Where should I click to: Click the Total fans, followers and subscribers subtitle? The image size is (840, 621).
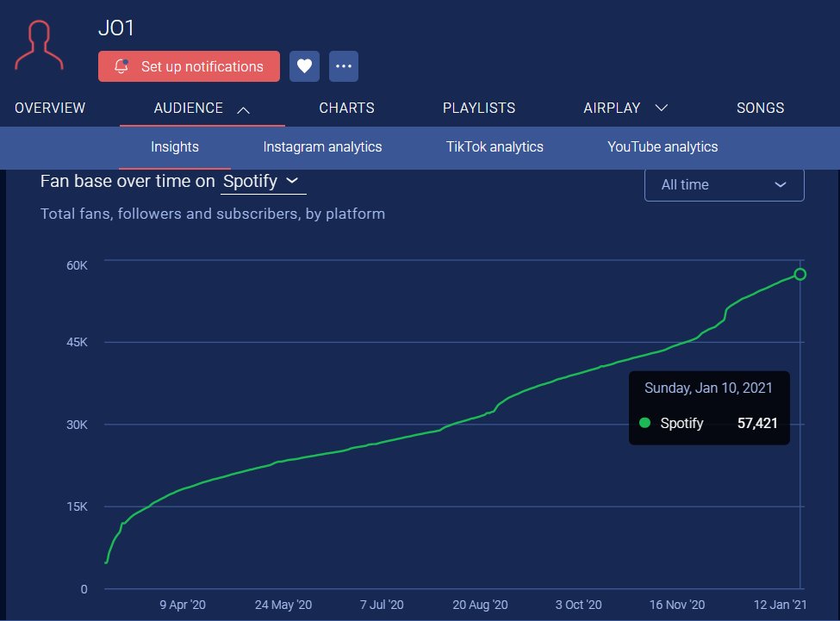[x=213, y=214]
